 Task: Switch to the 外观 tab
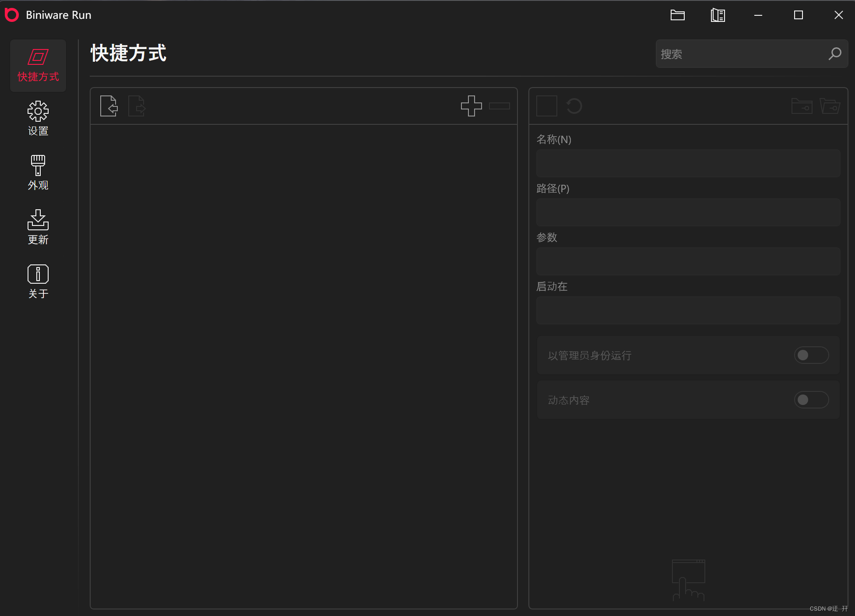(38, 173)
